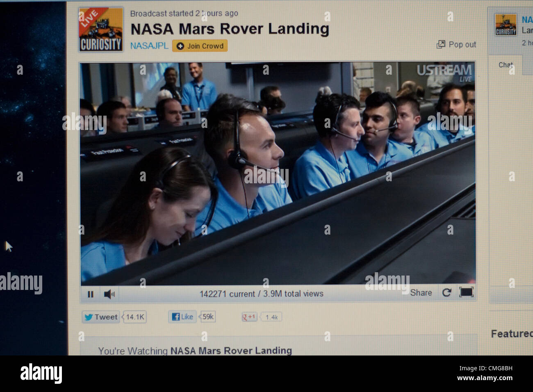Click the Featured heading in sidebar
The height and width of the screenshot is (392, 533).
pos(512,334)
